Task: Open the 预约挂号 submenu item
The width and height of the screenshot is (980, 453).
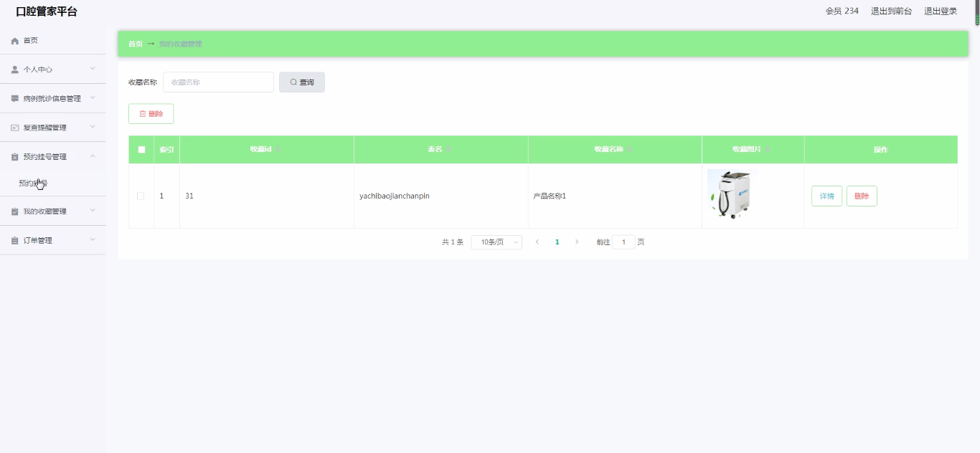Action: tap(33, 183)
